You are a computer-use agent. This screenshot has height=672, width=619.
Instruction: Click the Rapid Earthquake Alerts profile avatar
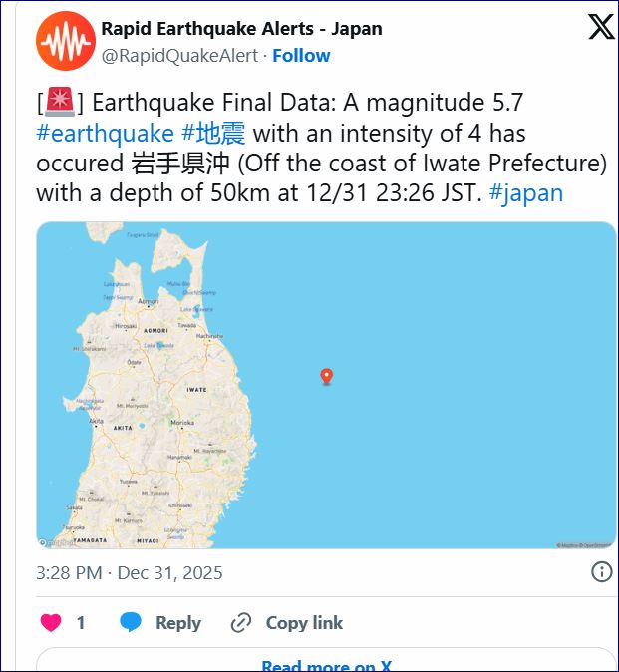tap(65, 41)
